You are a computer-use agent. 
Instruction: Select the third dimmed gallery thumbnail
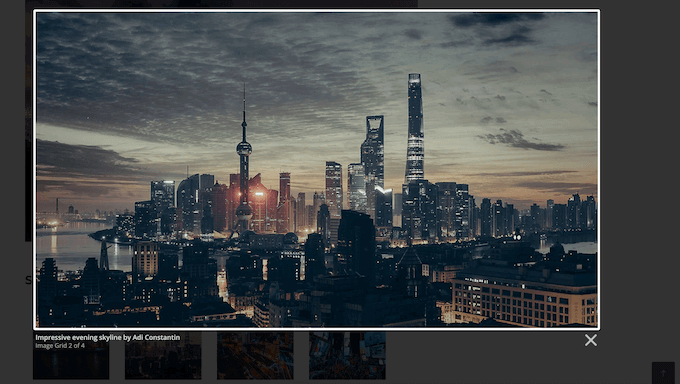(255, 355)
